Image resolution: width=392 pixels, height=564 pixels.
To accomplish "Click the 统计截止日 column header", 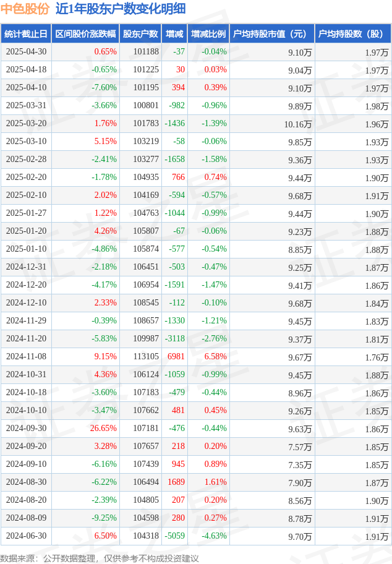I will pos(26,34).
